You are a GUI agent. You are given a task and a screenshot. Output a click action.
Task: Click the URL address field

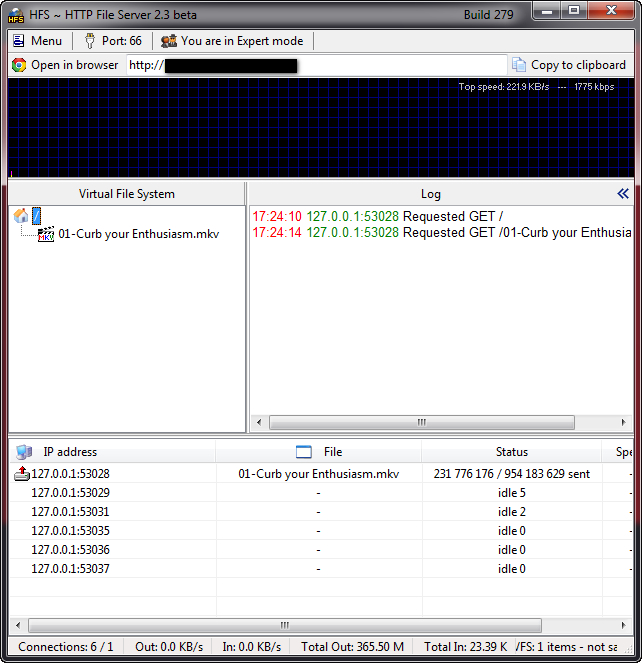coord(315,65)
